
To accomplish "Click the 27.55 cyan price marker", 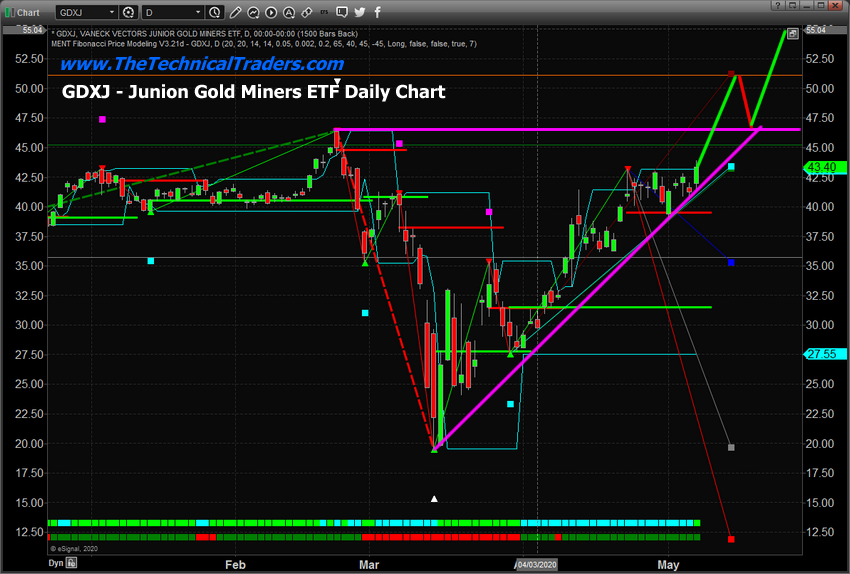I will tap(824, 354).
